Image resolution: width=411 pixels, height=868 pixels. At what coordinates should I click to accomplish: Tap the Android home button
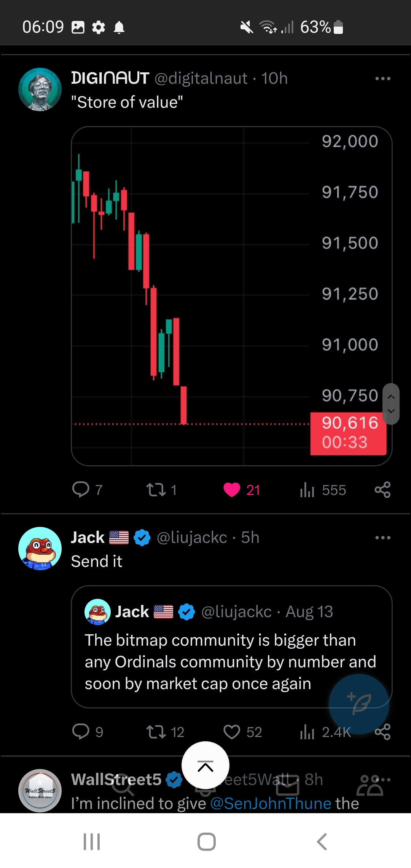(206, 841)
